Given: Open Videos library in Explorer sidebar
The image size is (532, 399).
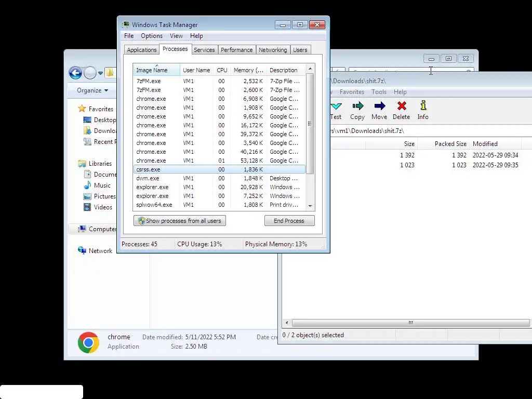Looking at the screenshot, I should pos(98,207).
